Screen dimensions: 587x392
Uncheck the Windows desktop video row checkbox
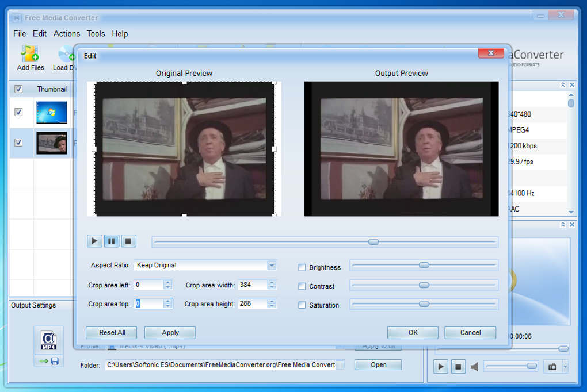[x=18, y=112]
